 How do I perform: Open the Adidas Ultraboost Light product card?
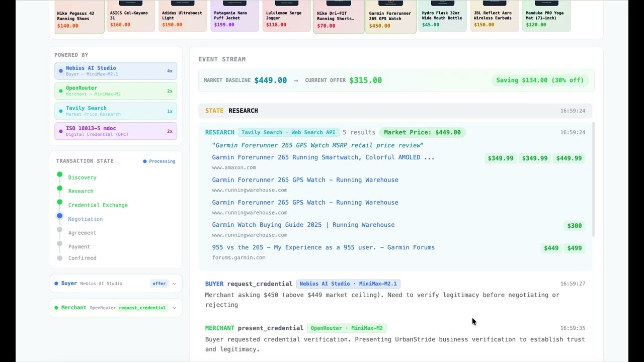click(x=183, y=16)
